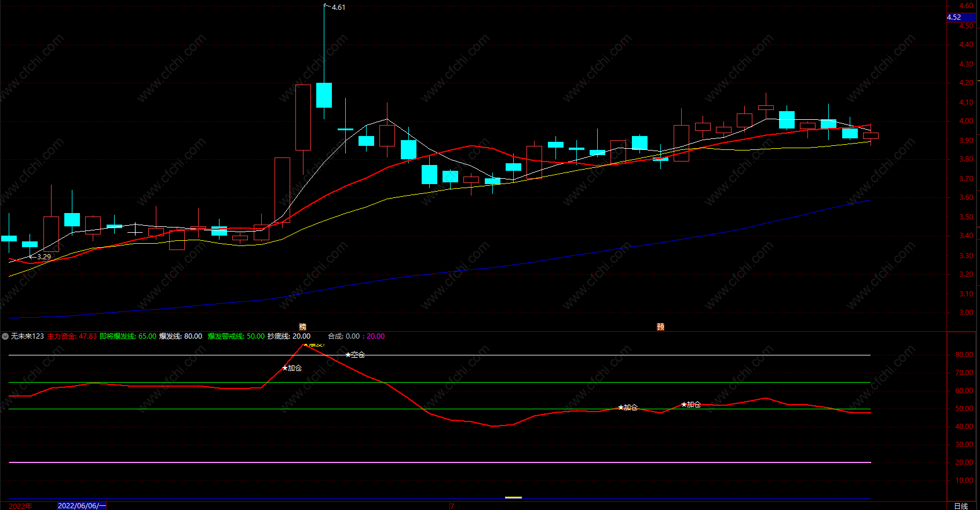Click the last ★加仓 signal after the 预 marker
Image resolution: width=980 pixels, height=510 pixels.
(x=691, y=405)
